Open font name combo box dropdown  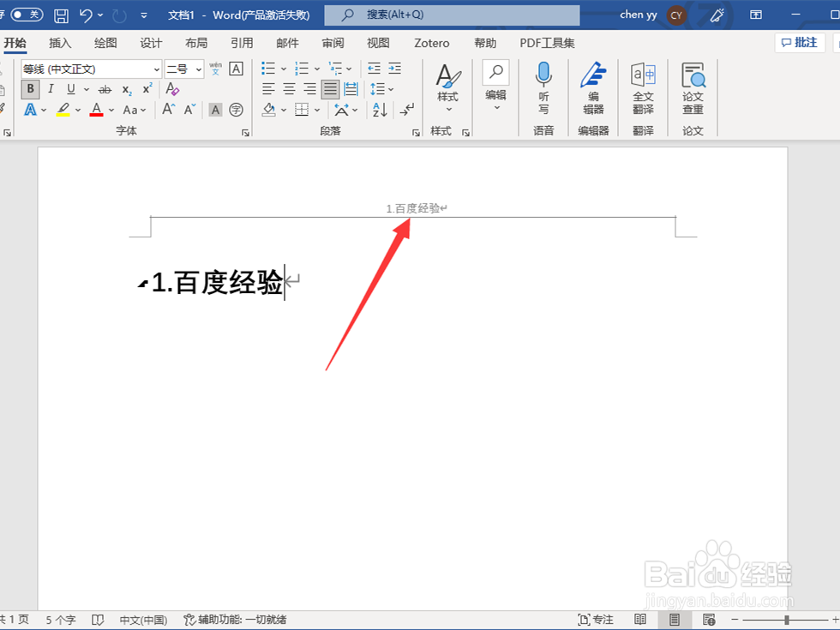point(156,69)
